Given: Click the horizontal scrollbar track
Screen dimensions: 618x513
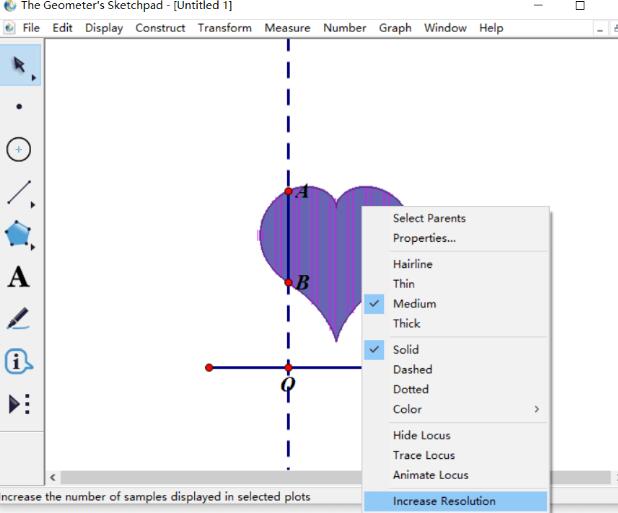Looking at the screenshot, I should pyautogui.click(x=211, y=478).
